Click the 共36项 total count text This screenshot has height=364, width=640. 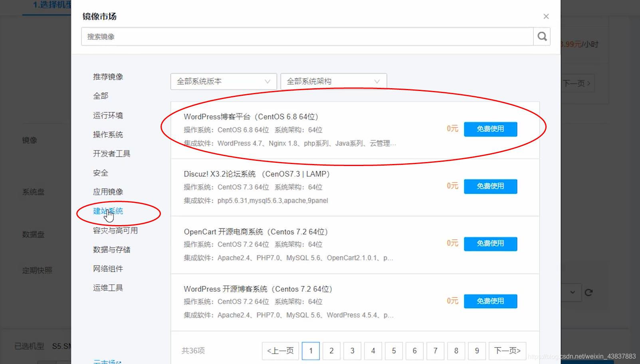coord(193,351)
